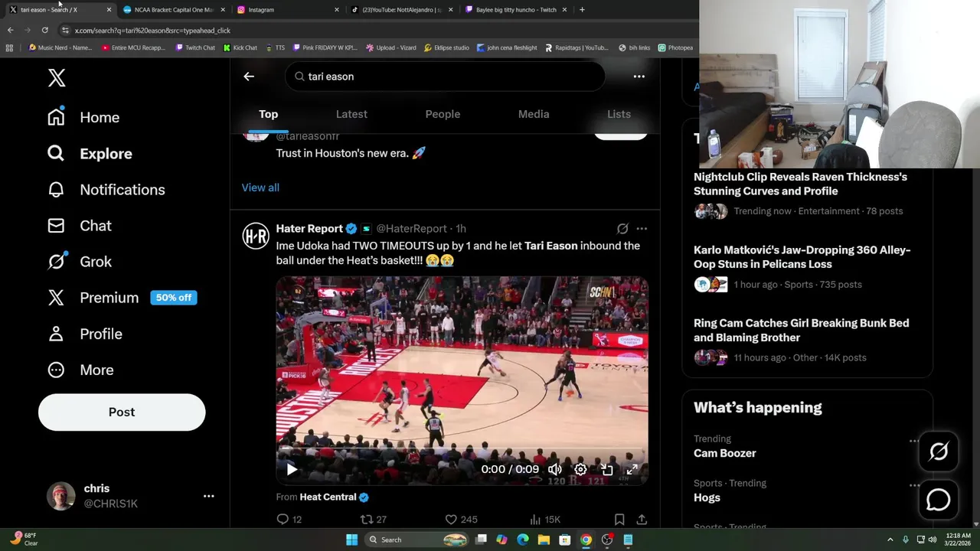
Task: Open Grok in sidebar
Action: [79, 262]
